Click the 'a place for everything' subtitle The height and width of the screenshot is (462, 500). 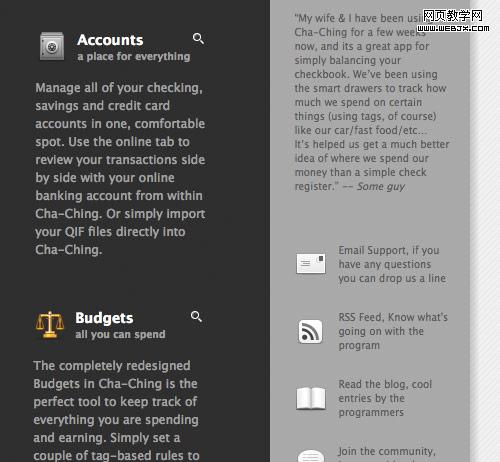134,57
